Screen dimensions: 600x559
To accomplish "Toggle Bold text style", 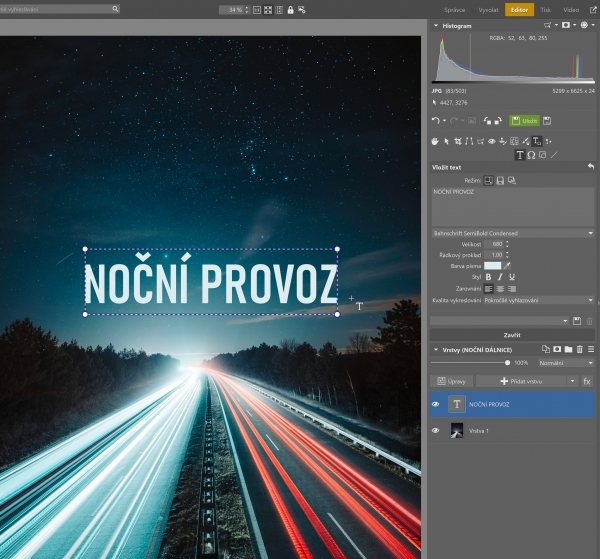I will pos(488,277).
